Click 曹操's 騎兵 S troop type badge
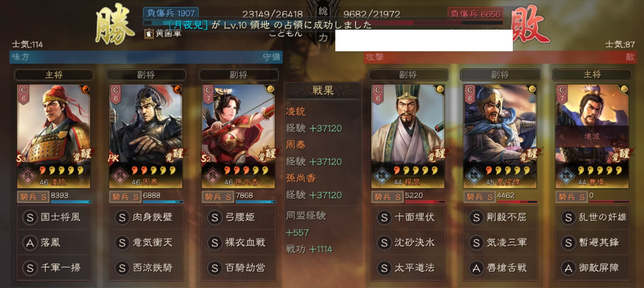 (x=571, y=197)
